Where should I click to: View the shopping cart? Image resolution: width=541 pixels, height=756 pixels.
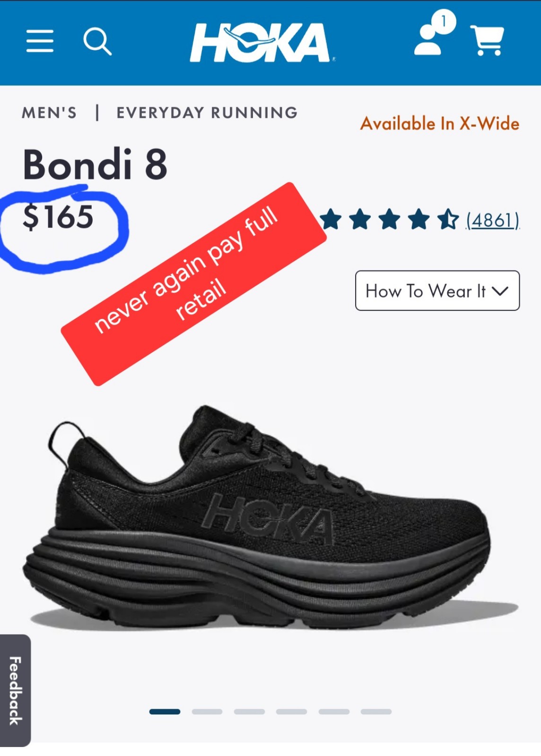487,41
